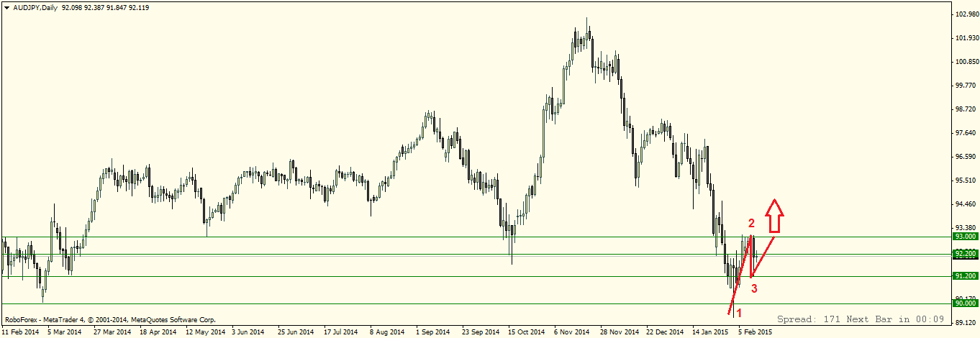980x338 pixels.
Task: Click the 15 Oct 2014 date label
Action: point(526,332)
